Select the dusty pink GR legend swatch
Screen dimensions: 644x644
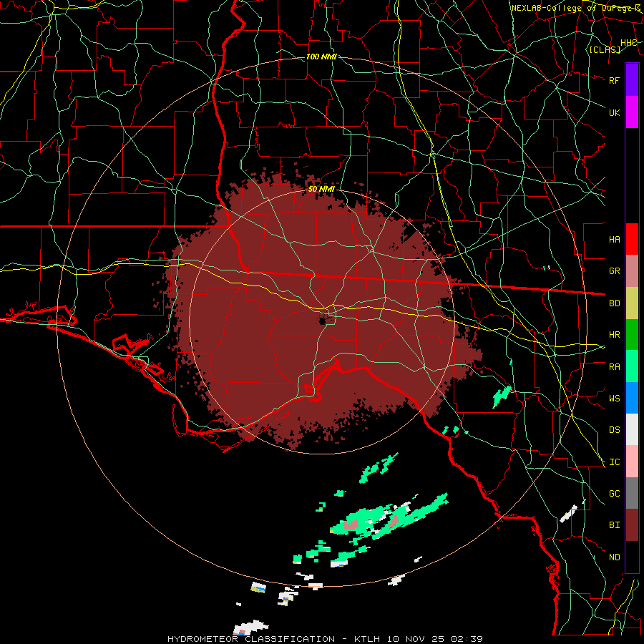coord(632,270)
